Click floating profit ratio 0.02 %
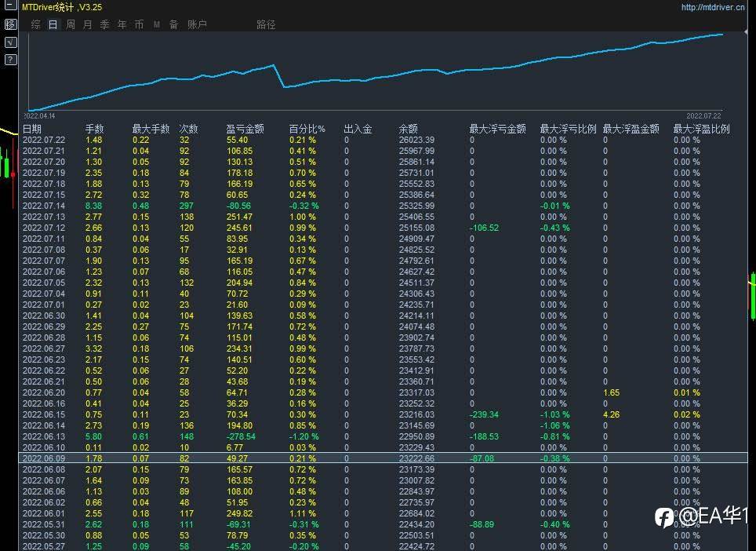 (687, 414)
